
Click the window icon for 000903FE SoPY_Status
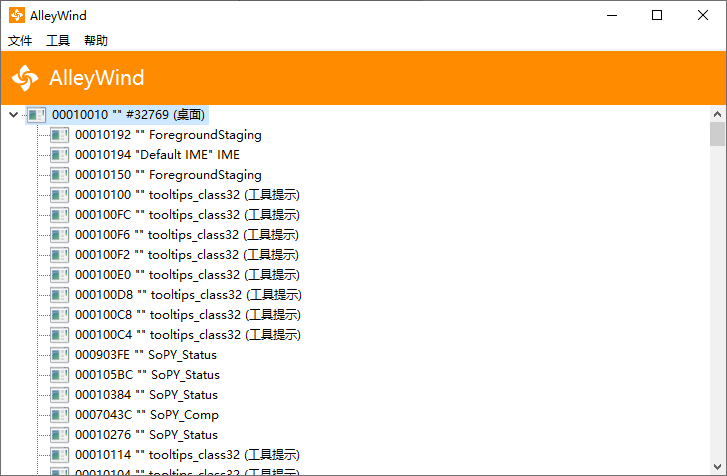[x=60, y=355]
